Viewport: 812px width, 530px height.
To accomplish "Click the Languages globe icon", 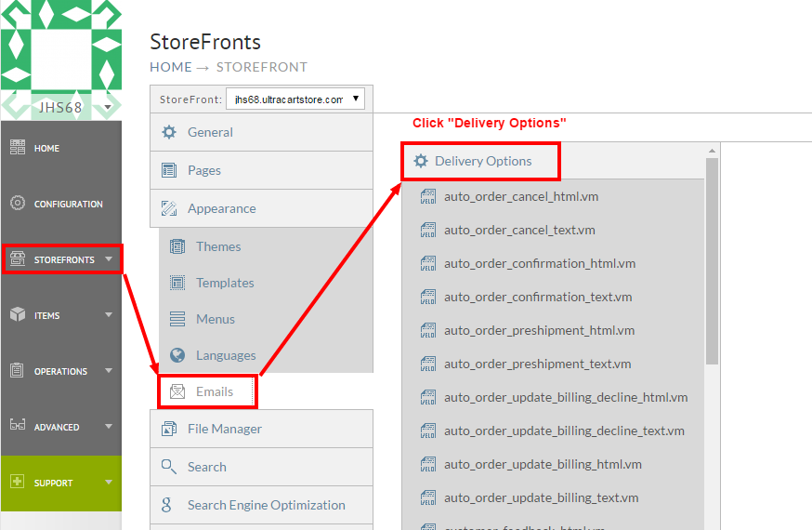I will (177, 355).
